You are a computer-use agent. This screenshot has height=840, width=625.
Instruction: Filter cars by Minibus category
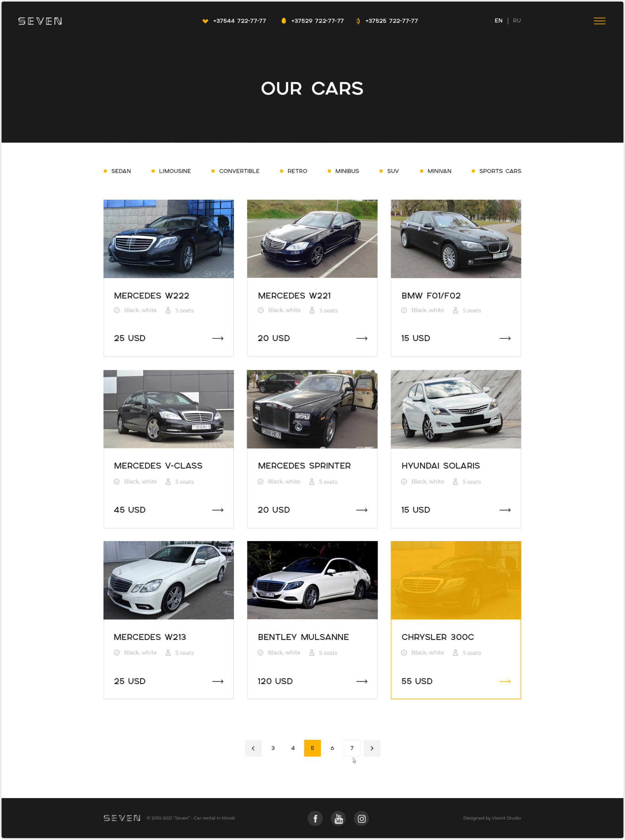pos(343,171)
